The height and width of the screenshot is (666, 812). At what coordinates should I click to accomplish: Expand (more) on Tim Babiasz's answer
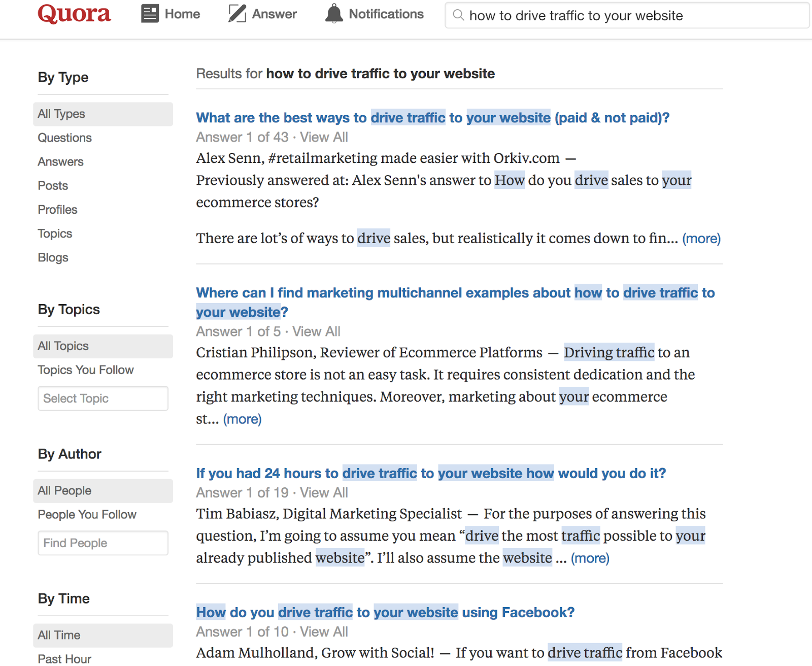pyautogui.click(x=590, y=558)
